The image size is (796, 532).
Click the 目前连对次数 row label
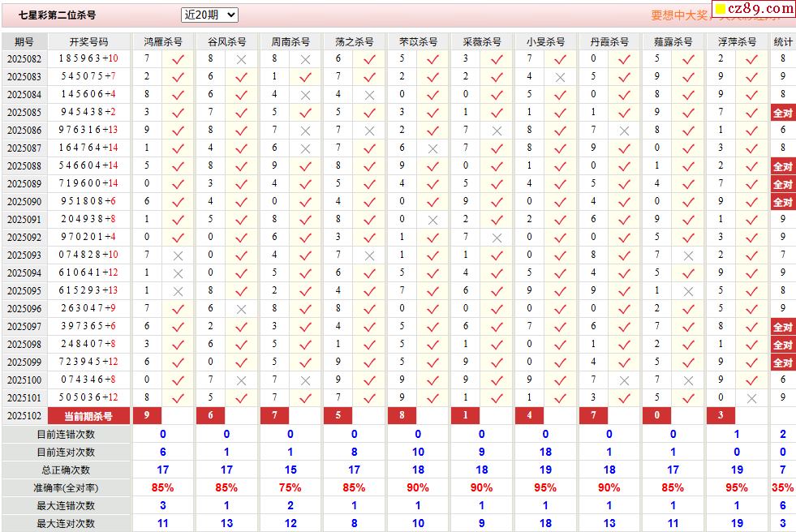66,453
